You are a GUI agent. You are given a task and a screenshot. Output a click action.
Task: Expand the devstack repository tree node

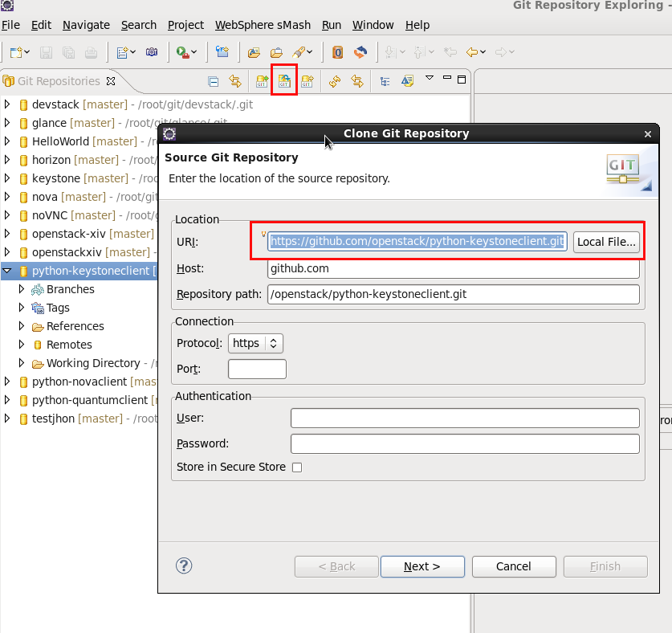tap(8, 104)
